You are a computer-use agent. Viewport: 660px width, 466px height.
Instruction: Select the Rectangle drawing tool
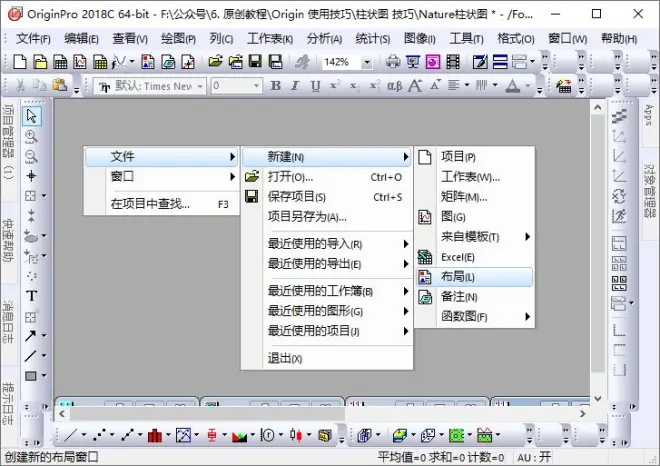tap(31, 375)
